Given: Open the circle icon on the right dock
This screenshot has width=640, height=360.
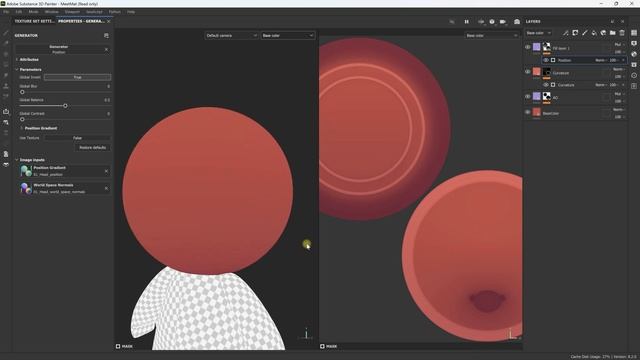Looking at the screenshot, I should pyautogui.click(x=634, y=75).
